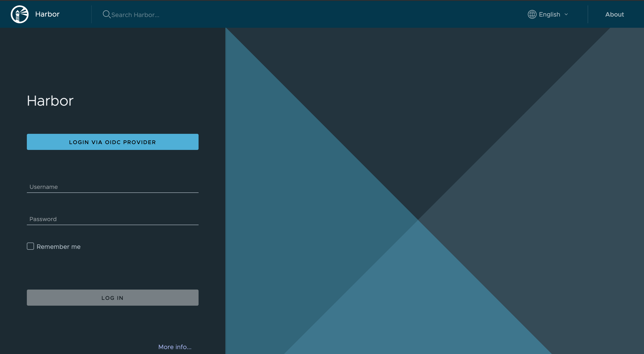Enable the Remember me checkbox

(30, 246)
